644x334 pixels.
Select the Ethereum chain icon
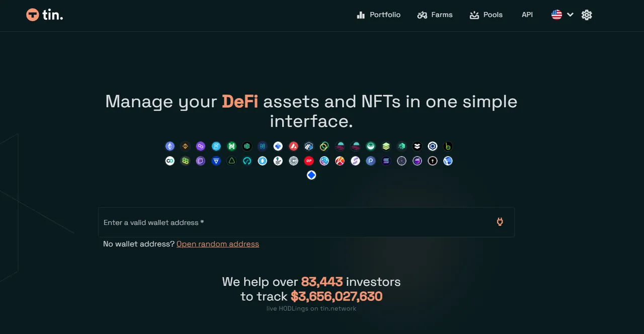point(170,146)
